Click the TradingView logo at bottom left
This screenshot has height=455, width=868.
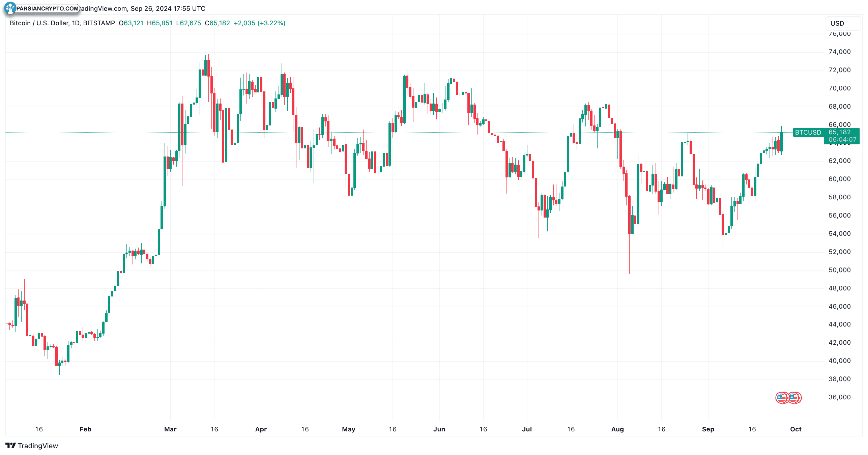[x=11, y=446]
